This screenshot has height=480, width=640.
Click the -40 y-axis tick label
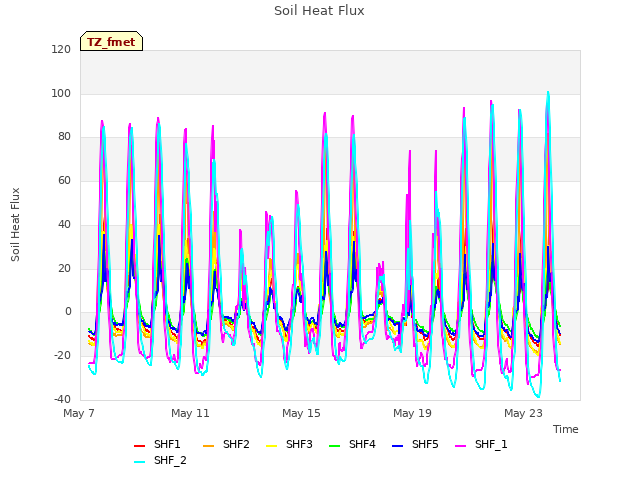[62, 399]
